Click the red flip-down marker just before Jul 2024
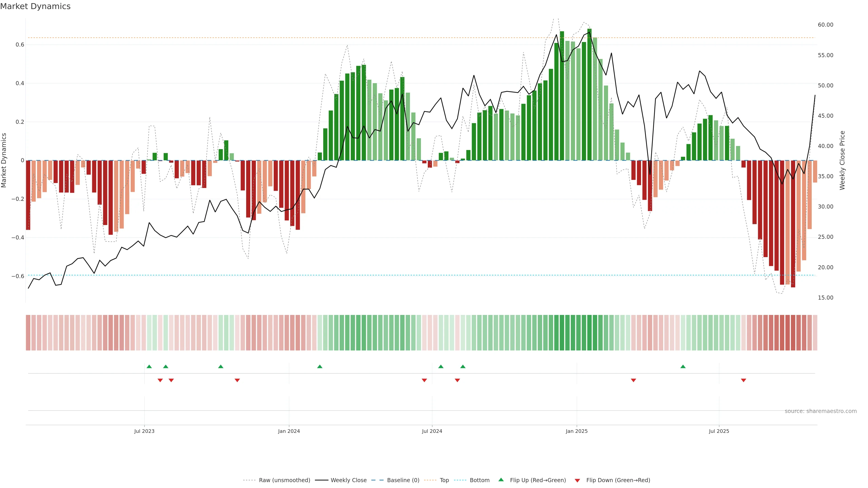Screen dimensions: 868x488 pyautogui.click(x=424, y=380)
